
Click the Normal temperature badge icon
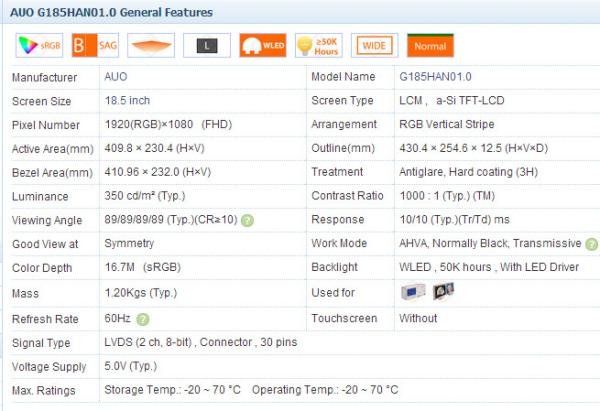click(x=430, y=46)
